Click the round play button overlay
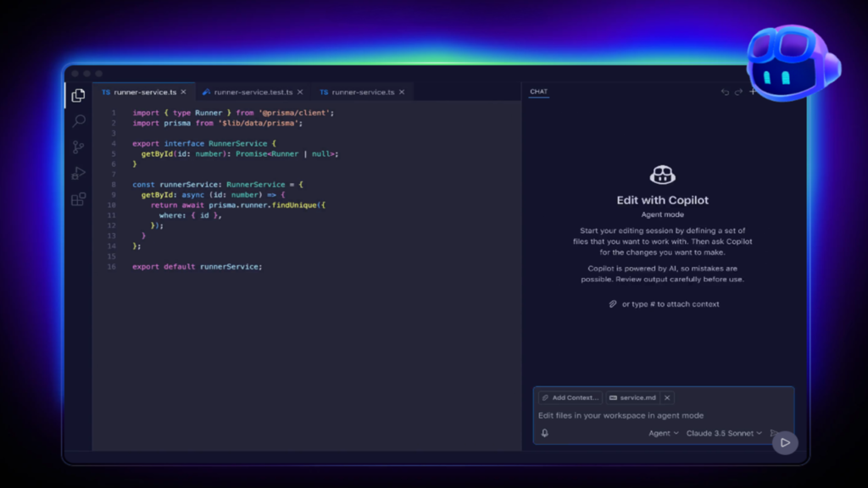The image size is (868, 488). point(785,442)
